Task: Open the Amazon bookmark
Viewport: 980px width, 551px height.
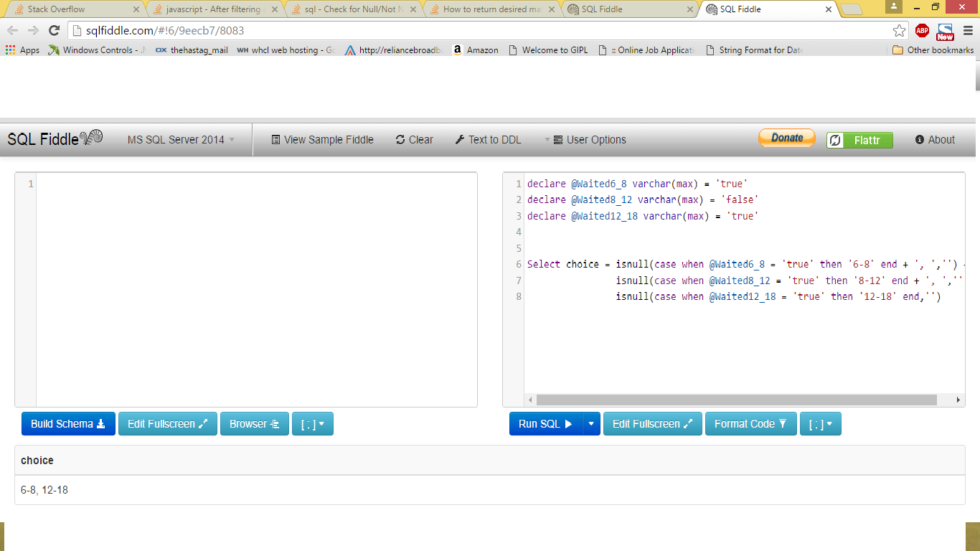Action: point(475,50)
